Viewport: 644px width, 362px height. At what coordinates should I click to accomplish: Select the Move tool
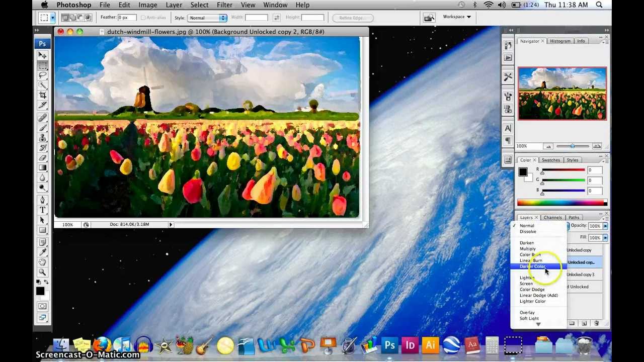(42, 56)
